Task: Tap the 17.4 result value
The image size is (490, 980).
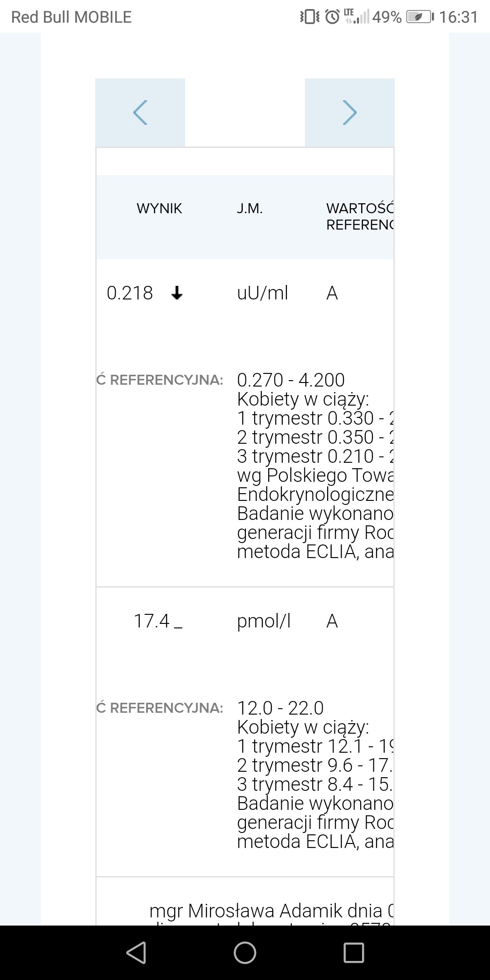Action: pyautogui.click(x=152, y=621)
